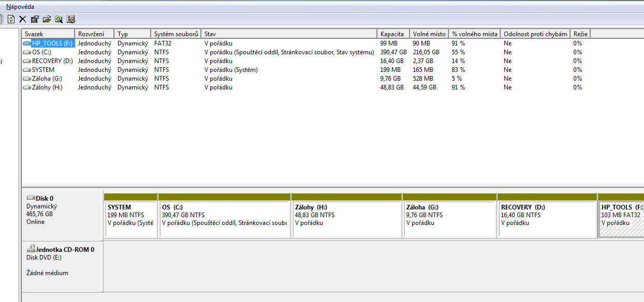Select the Zálohy (H:) volume row
The image size is (644, 302).
pyautogui.click(x=306, y=87)
